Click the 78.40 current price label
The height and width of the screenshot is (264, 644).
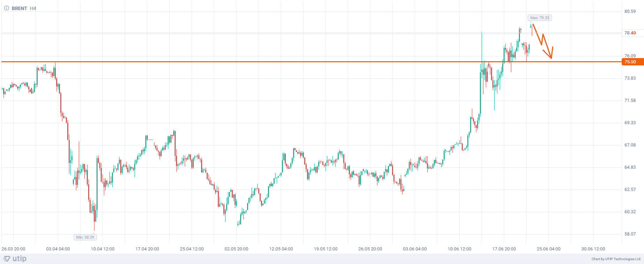click(x=630, y=33)
